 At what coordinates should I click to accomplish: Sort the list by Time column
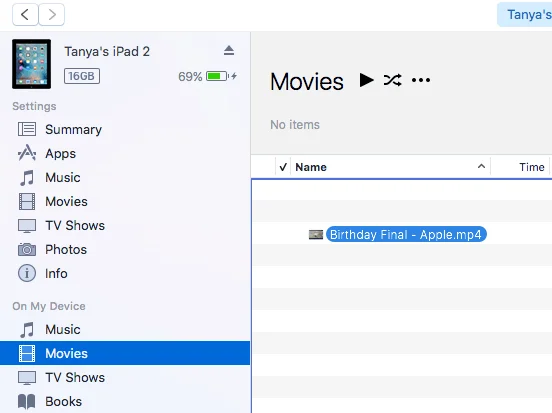click(532, 167)
